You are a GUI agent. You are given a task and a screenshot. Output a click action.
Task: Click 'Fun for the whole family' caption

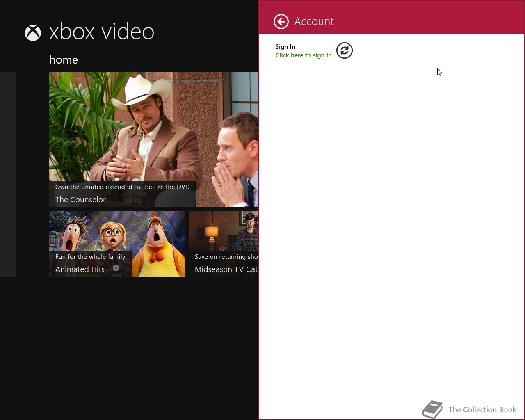point(90,257)
